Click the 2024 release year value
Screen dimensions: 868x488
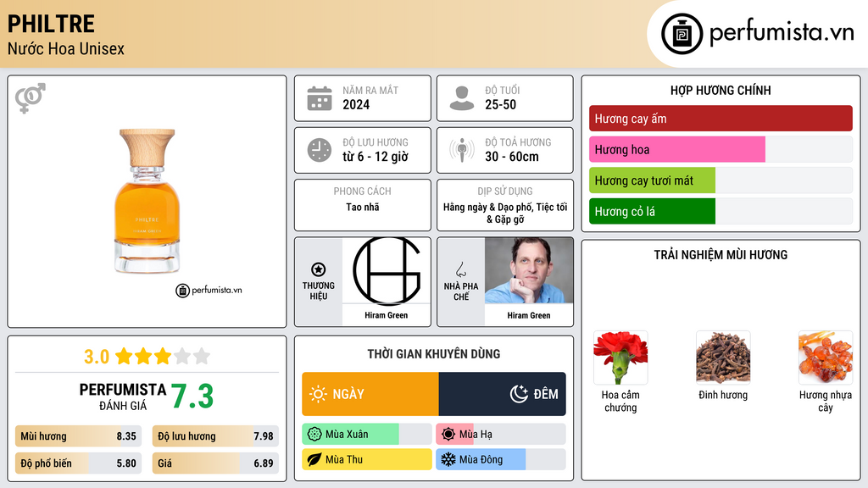(356, 104)
